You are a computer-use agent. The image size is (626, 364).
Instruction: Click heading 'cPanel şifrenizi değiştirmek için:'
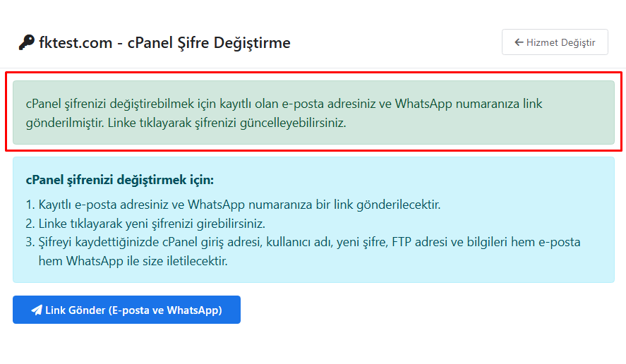point(119,180)
